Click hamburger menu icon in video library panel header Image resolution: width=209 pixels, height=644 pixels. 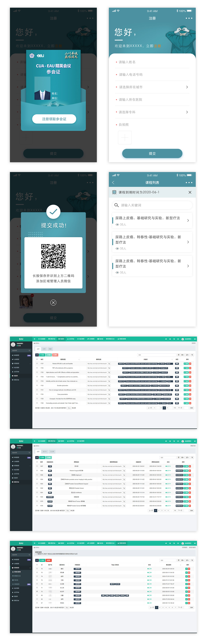click(34, 339)
